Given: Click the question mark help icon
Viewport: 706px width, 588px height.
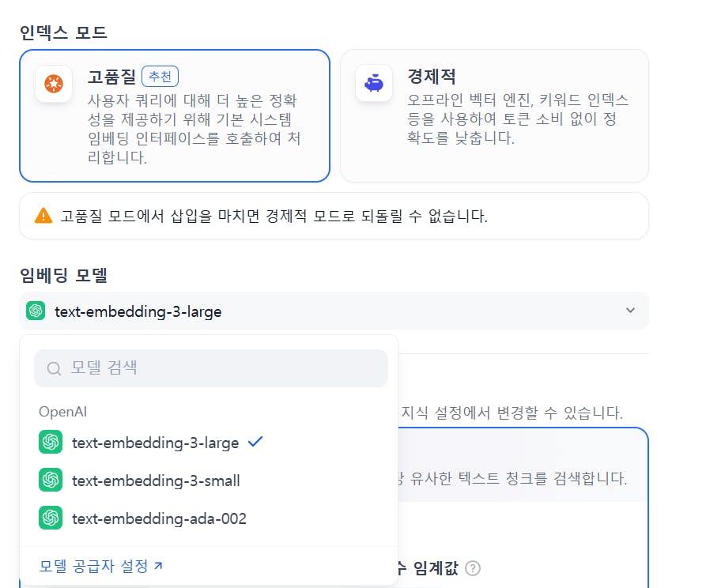Looking at the screenshot, I should (x=473, y=567).
